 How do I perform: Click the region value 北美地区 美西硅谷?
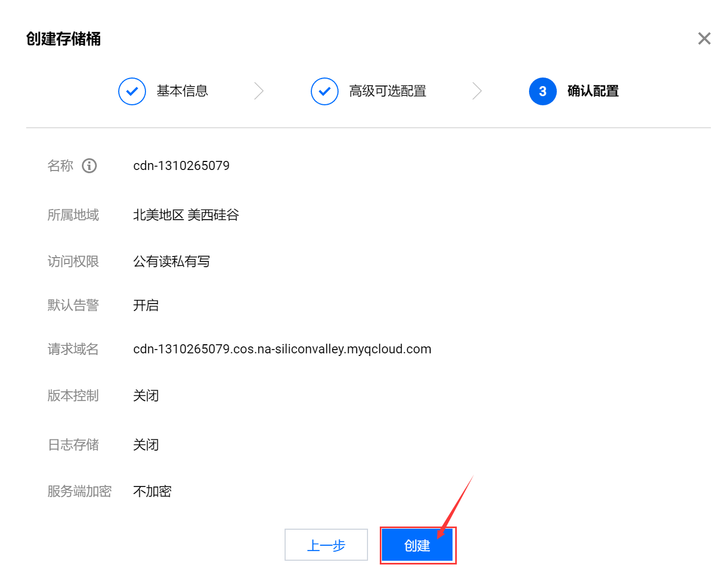[x=186, y=215]
